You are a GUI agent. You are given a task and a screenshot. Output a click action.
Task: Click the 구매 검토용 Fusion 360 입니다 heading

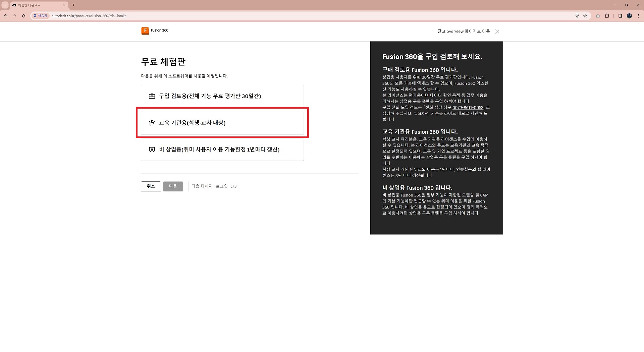(x=420, y=70)
